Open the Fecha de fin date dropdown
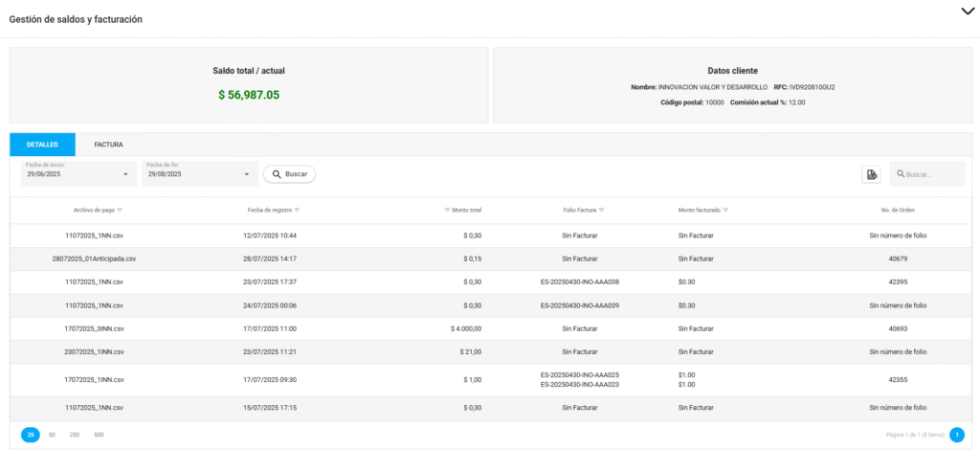Image resolution: width=980 pixels, height=472 pixels. click(246, 174)
